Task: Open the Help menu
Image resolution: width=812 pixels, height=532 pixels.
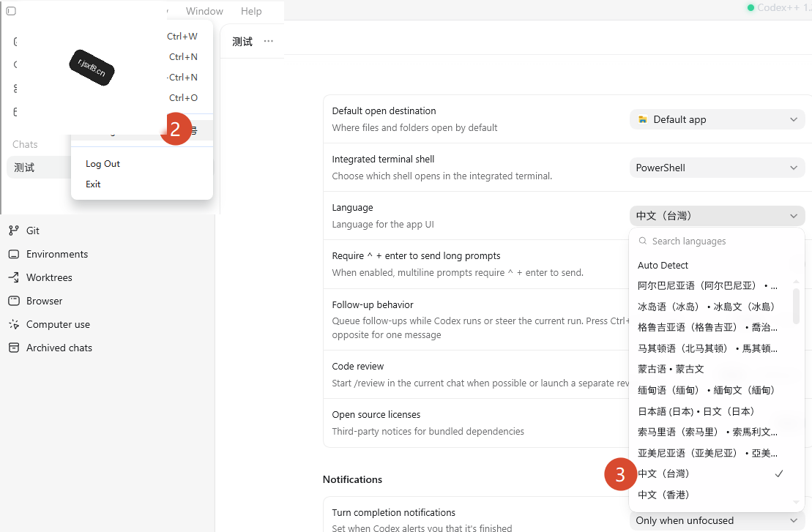Action: coord(251,11)
